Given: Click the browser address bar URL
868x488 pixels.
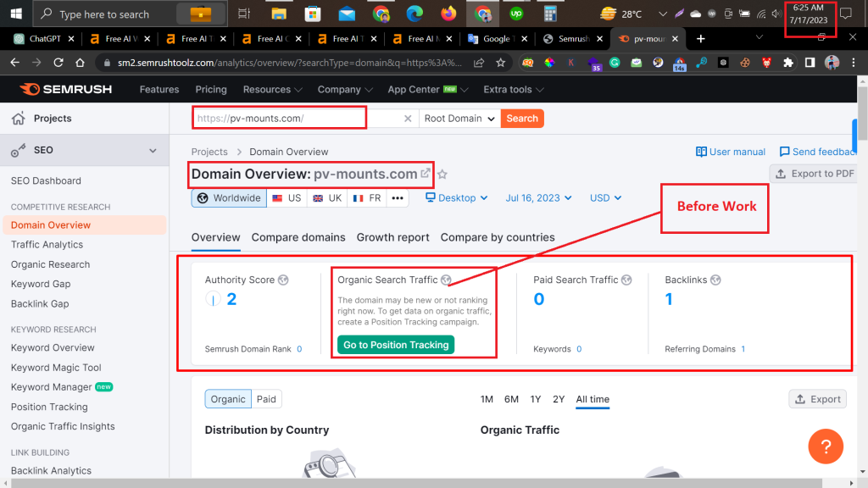Looking at the screenshot, I should tap(290, 63).
